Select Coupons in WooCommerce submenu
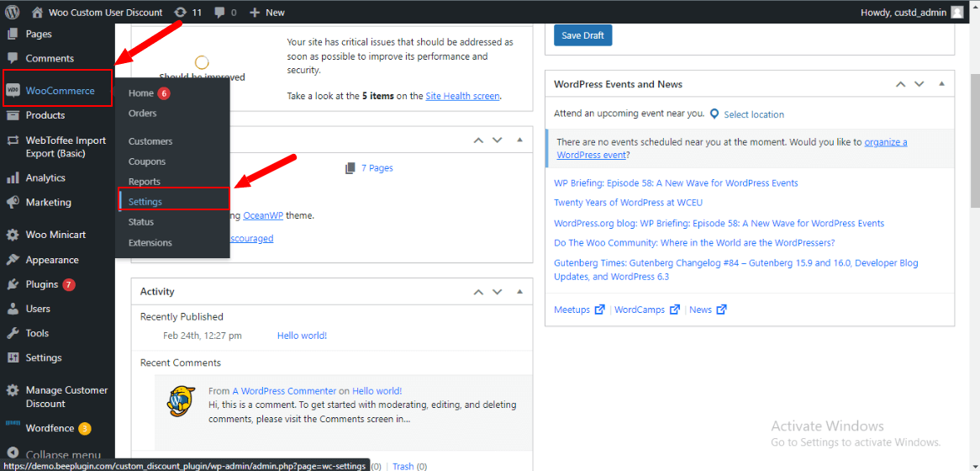The height and width of the screenshot is (471, 980). coord(147,161)
